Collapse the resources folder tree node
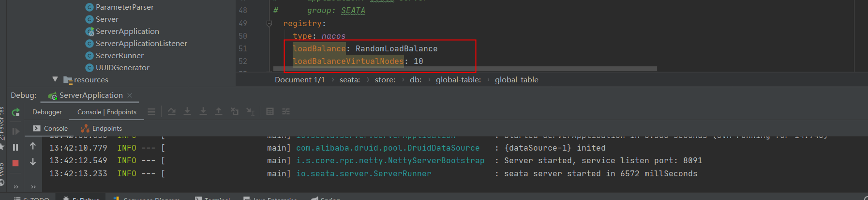This screenshot has height=200, width=868. coord(55,79)
